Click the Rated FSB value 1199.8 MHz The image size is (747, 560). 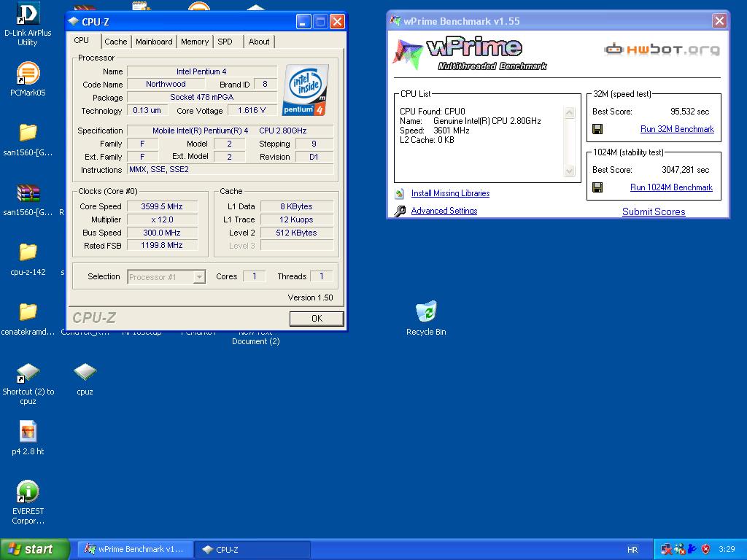click(x=162, y=245)
